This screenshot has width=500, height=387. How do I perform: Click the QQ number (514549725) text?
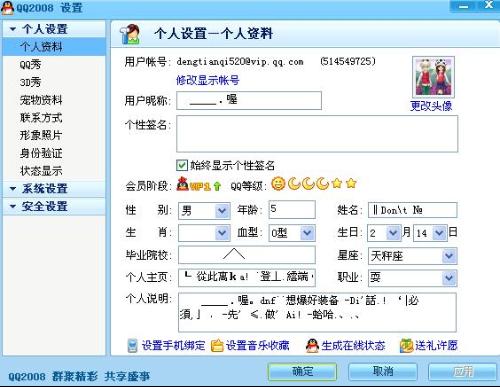click(x=348, y=61)
